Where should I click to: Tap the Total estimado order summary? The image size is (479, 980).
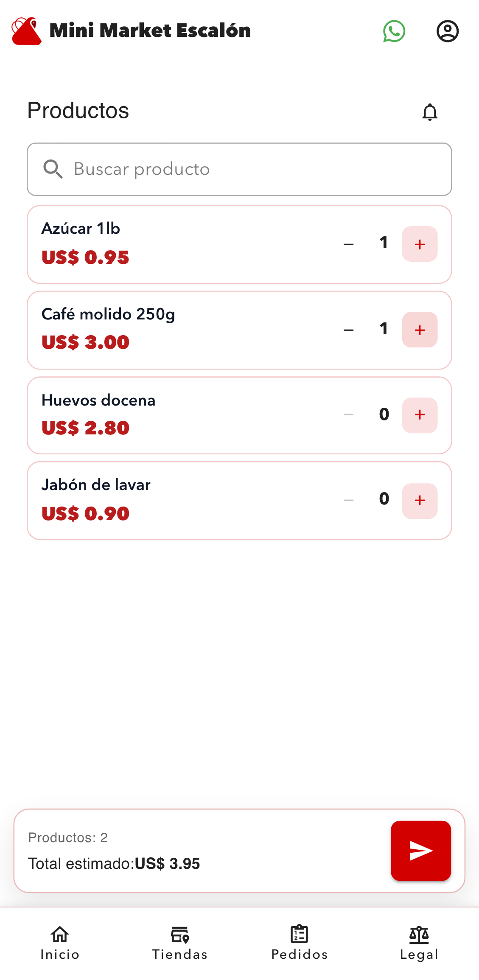pos(114,863)
